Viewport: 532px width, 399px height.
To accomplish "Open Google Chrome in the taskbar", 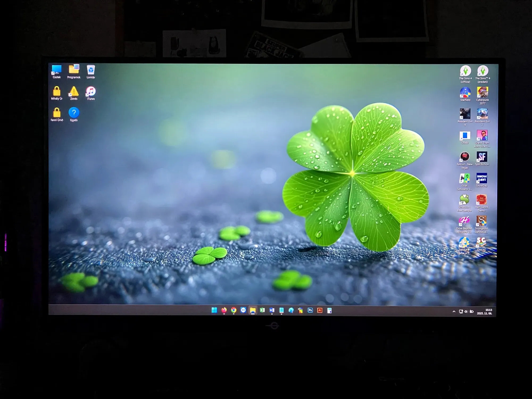I will 234,310.
